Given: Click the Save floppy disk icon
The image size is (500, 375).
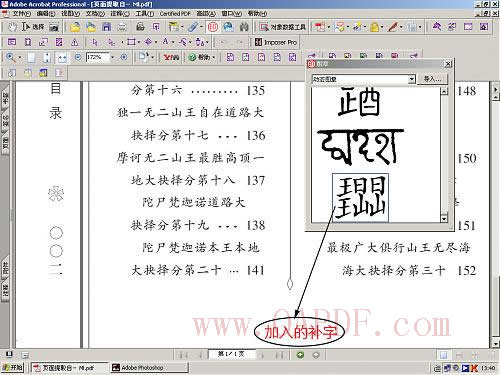Looking at the screenshot, I should point(107,27).
